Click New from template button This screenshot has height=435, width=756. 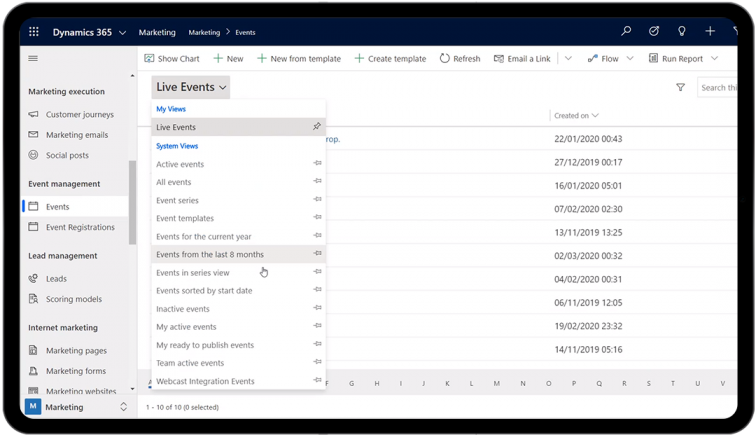[x=298, y=59]
